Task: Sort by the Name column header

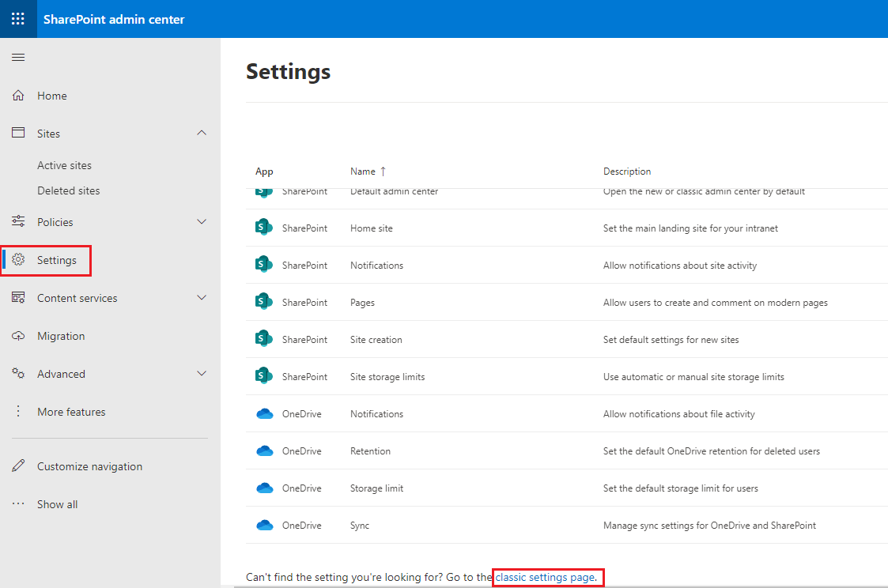Action: tap(363, 171)
